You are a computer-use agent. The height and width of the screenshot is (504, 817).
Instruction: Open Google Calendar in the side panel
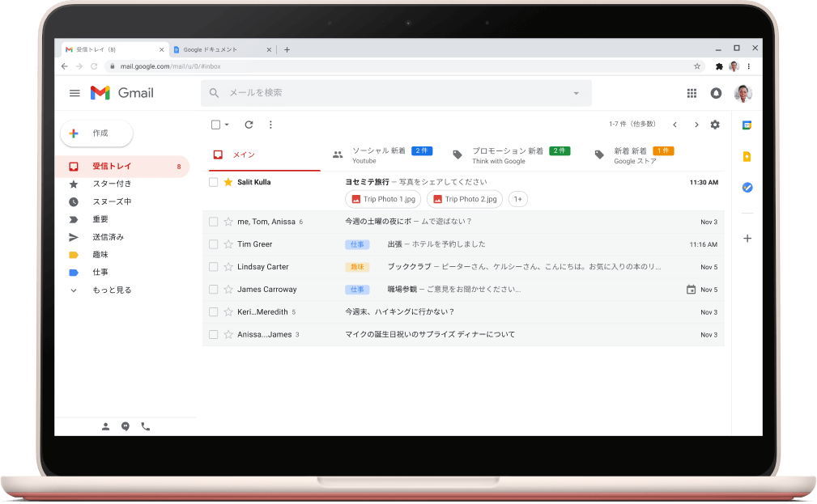click(747, 125)
